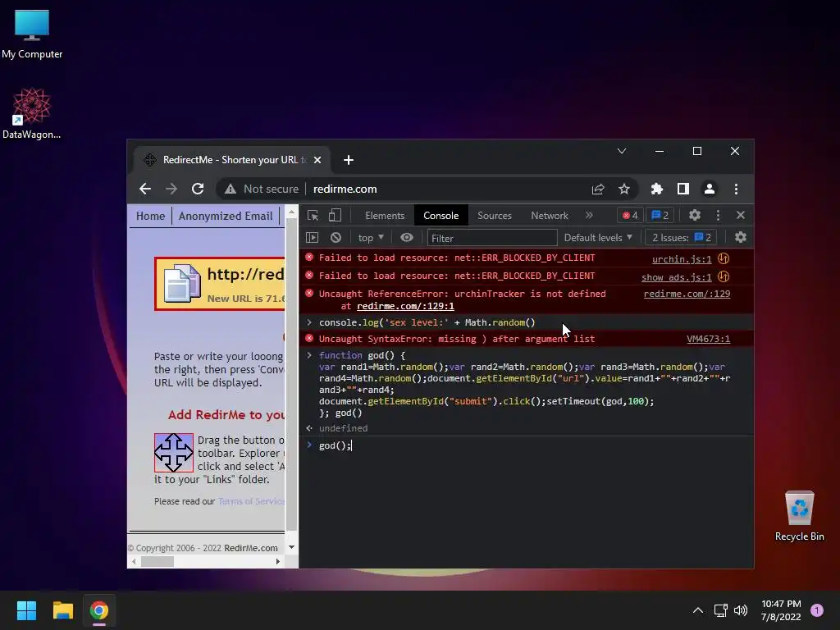
Task: Open the tab search dropdown arrow
Action: 622,151
